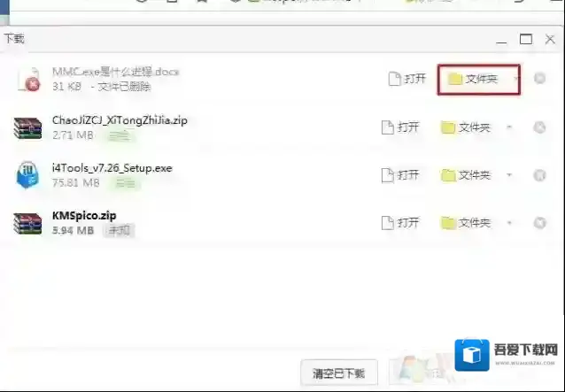565x392 pixels.
Task: Close the 下载 window
Action: point(550,39)
